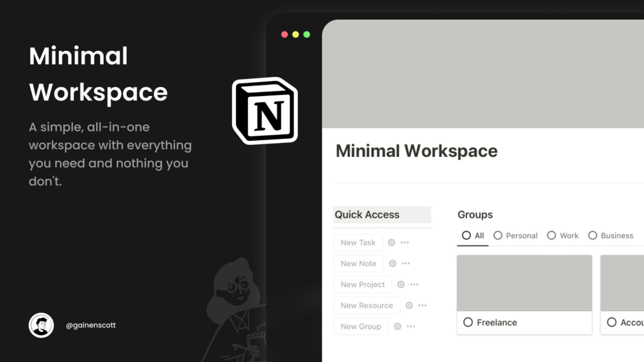Open the three-dot menu beside New Note

pos(406,263)
